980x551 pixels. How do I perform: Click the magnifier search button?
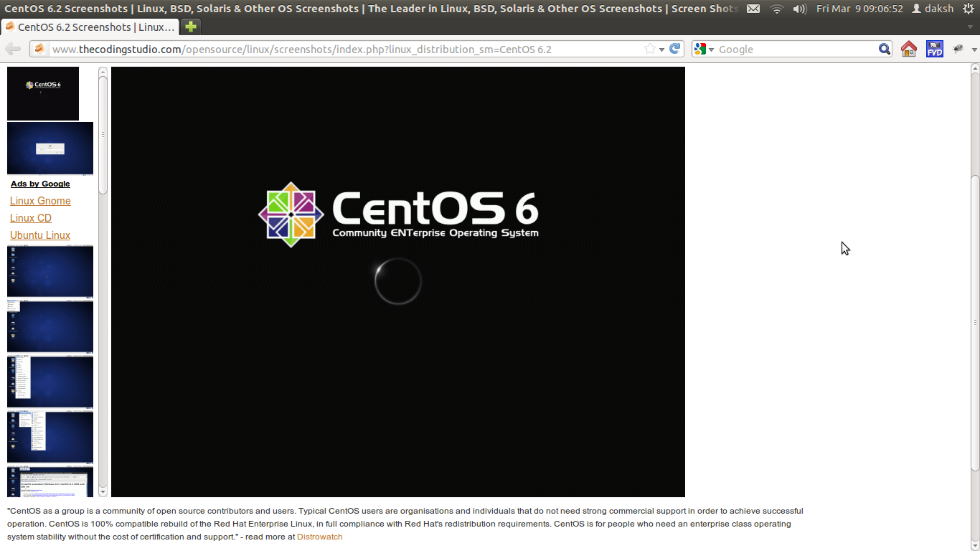[x=885, y=49]
